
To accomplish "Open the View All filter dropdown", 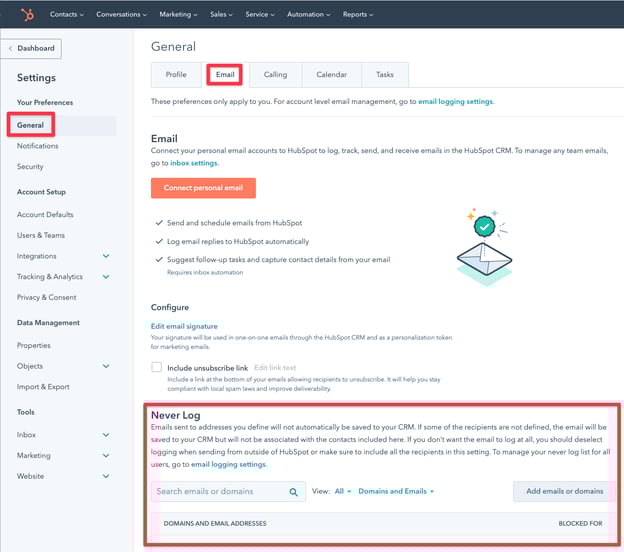I will 343,492.
